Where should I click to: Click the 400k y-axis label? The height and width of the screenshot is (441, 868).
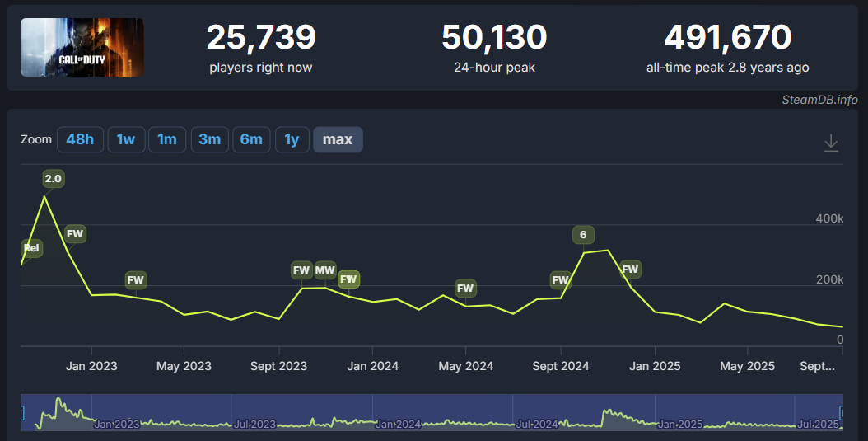click(x=829, y=218)
